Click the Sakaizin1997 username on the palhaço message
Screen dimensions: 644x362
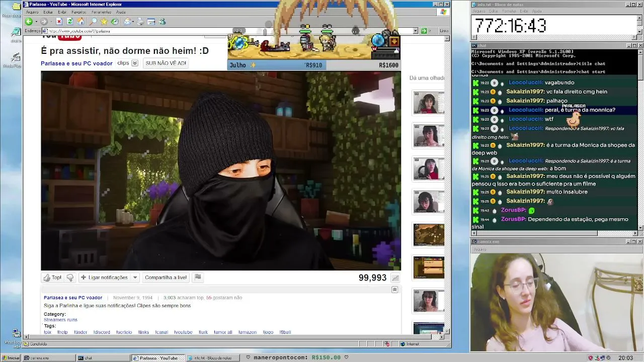525,101
